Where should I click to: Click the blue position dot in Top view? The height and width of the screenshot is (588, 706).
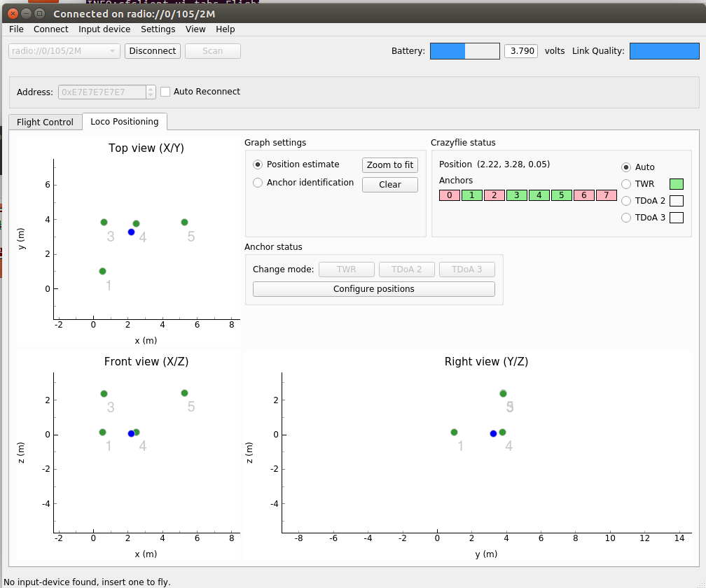coord(131,232)
